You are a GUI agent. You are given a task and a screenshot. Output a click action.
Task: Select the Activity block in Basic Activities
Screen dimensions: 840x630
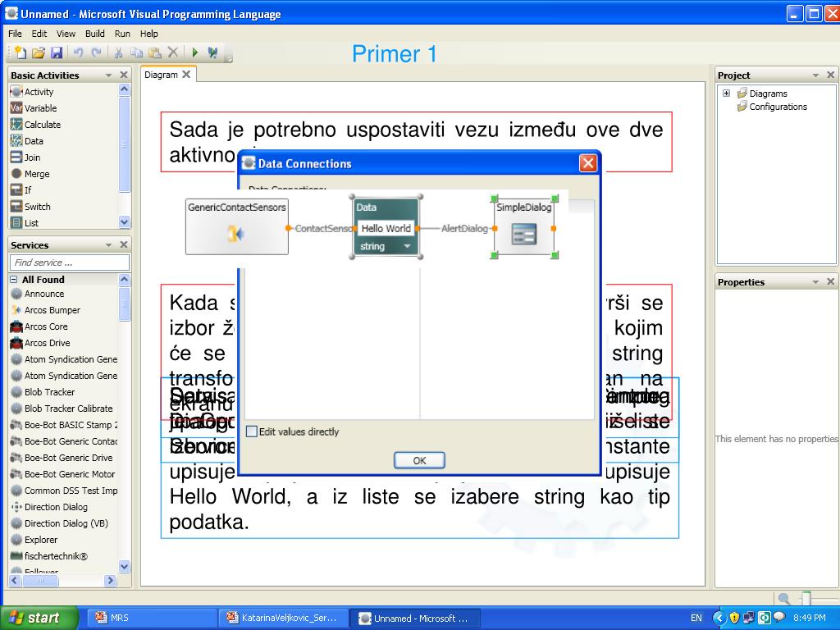click(x=32, y=92)
